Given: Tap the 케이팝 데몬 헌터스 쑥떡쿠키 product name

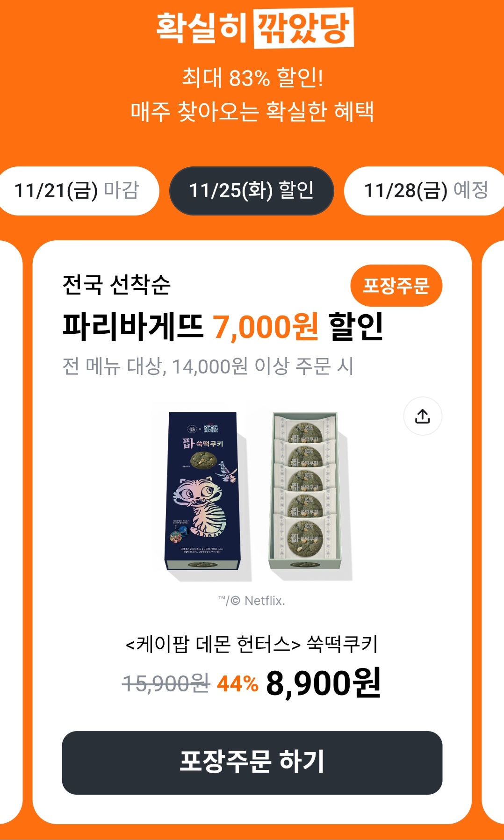Looking at the screenshot, I should click(252, 644).
